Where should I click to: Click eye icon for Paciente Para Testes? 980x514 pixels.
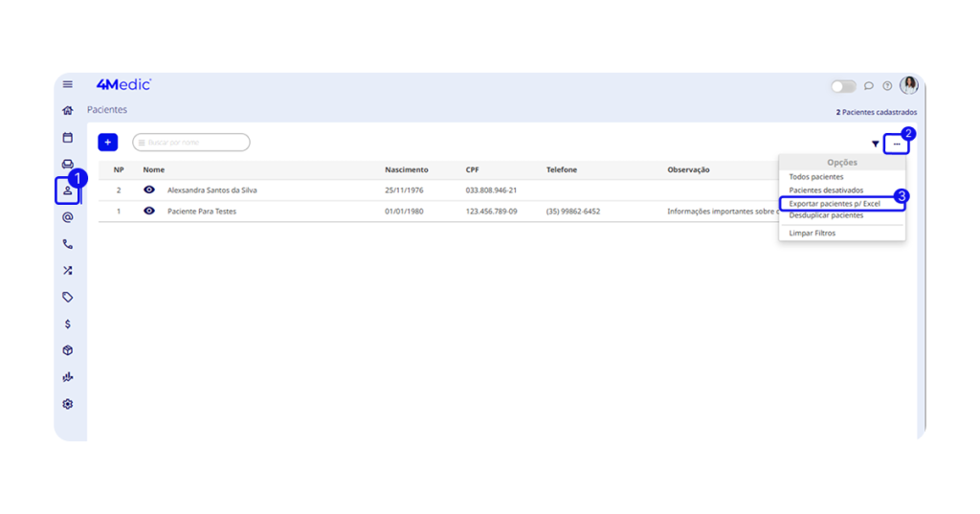(149, 211)
